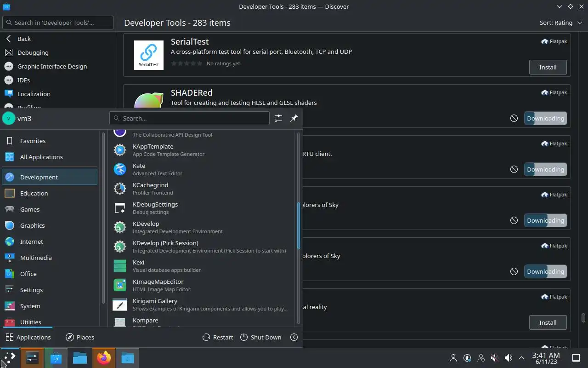Click the SHADERed title text
Image resolution: width=588 pixels, height=368 pixels.
point(192,92)
